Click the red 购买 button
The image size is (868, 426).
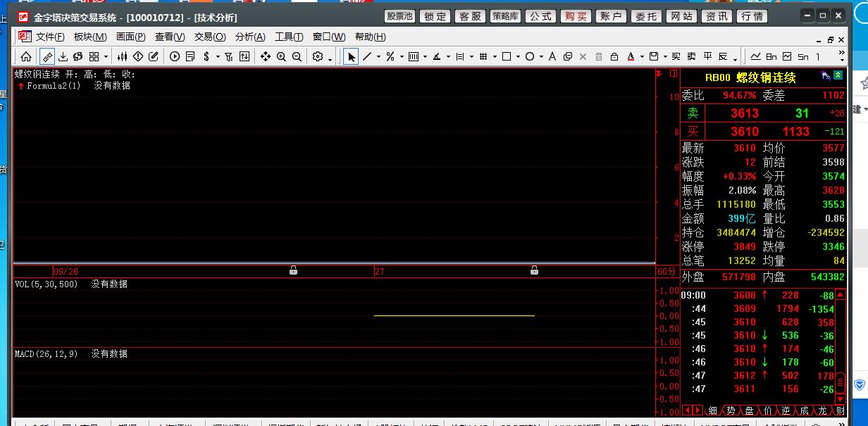[x=576, y=16]
